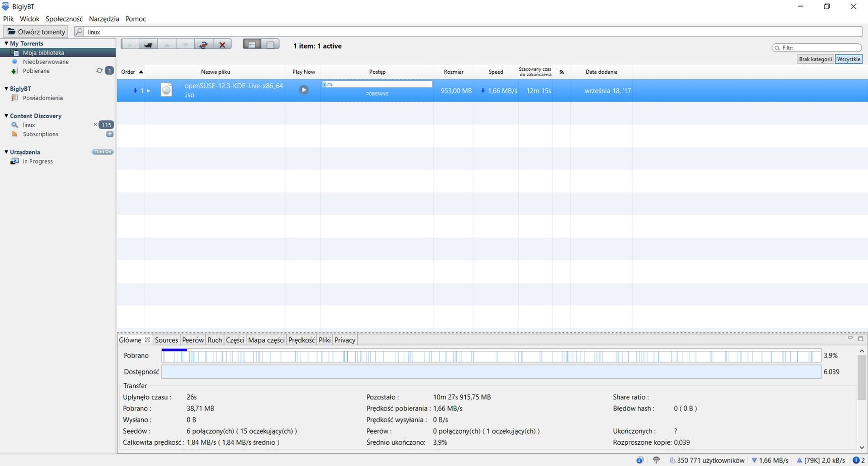Click the Pobrano pieces progress bar
The width and height of the screenshot is (868, 466).
[x=491, y=355]
